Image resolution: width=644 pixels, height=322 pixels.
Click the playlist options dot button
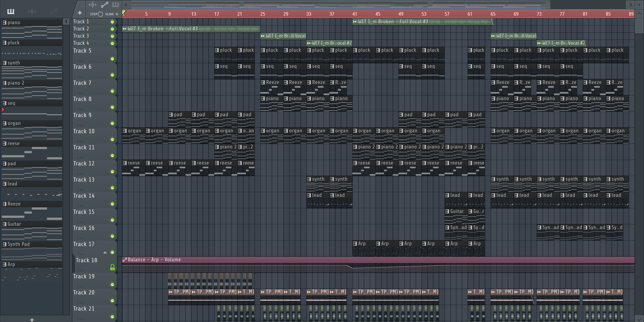[639, 4]
